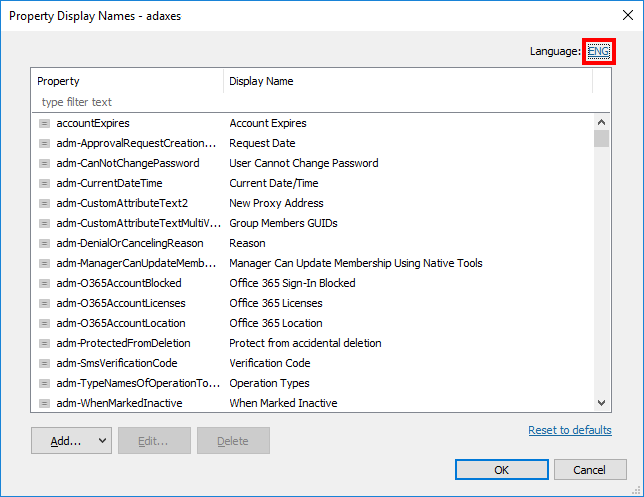The width and height of the screenshot is (644, 497).
Task: Sort by the Property column header
Action: click(127, 81)
